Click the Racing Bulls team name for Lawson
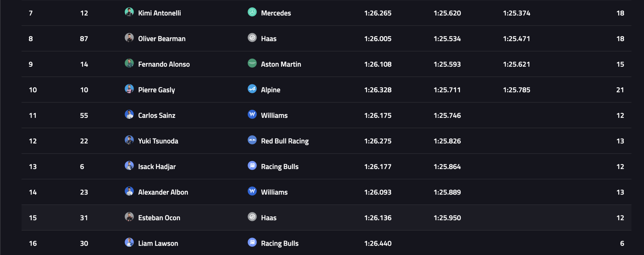This screenshot has width=644, height=255. [279, 243]
